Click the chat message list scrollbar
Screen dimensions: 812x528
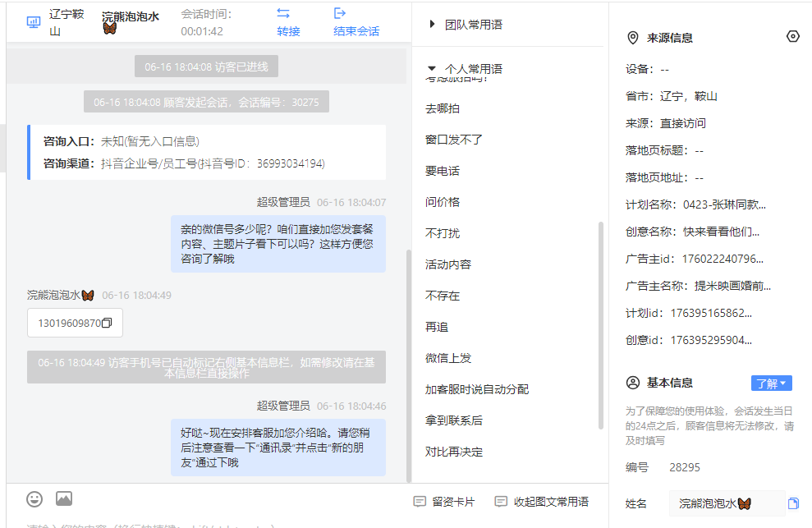[x=409, y=365]
